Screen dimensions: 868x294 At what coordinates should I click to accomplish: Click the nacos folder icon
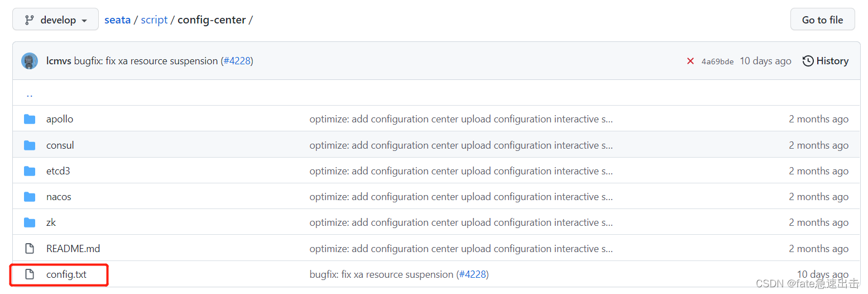(x=30, y=197)
